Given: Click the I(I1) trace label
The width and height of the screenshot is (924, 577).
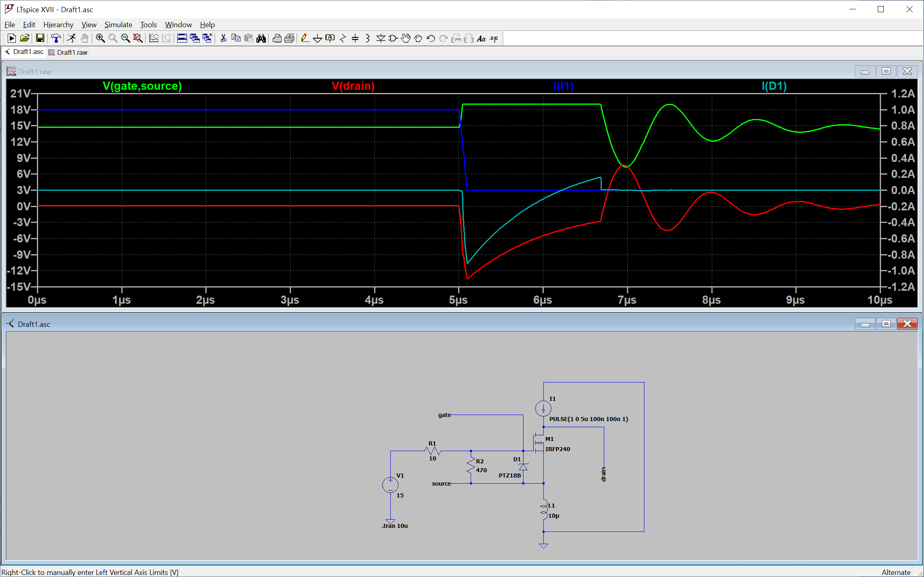Looking at the screenshot, I should [563, 86].
